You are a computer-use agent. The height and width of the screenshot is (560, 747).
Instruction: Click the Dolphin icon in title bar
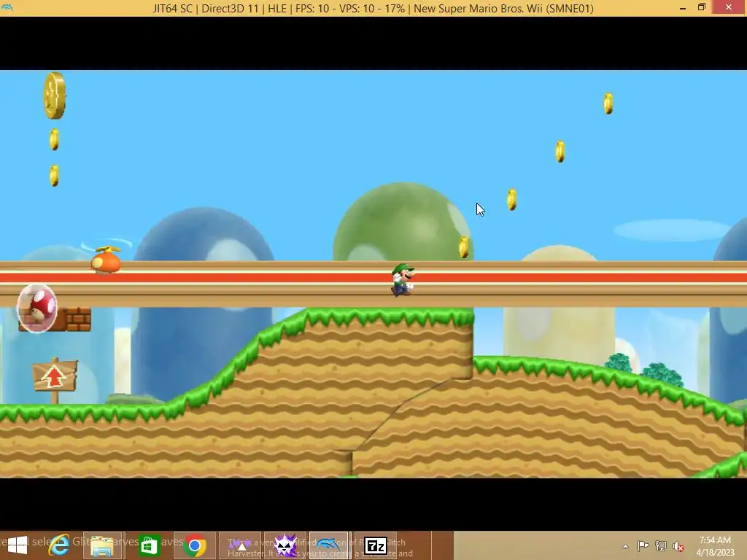(7, 7)
